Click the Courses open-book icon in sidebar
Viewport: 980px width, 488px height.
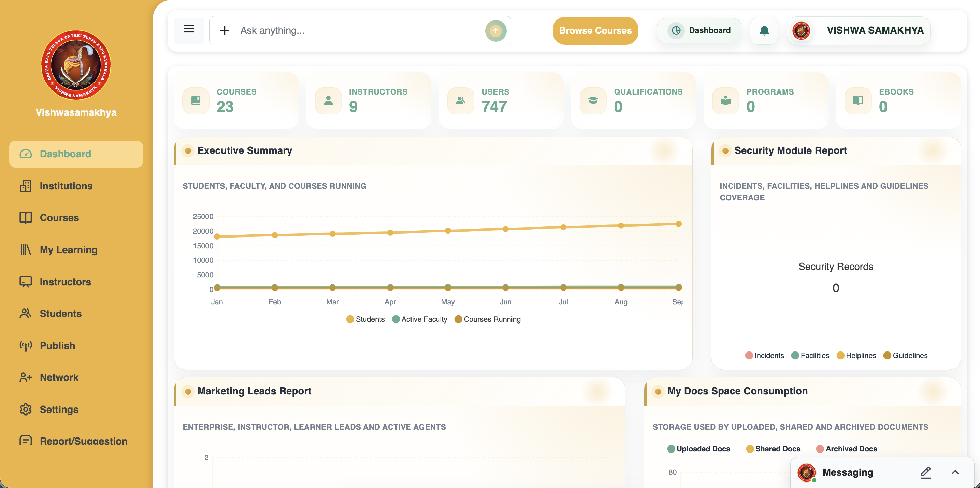coord(26,218)
